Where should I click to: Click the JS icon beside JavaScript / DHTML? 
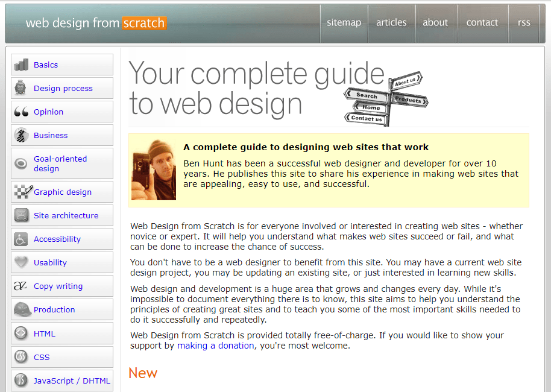pos(21,381)
